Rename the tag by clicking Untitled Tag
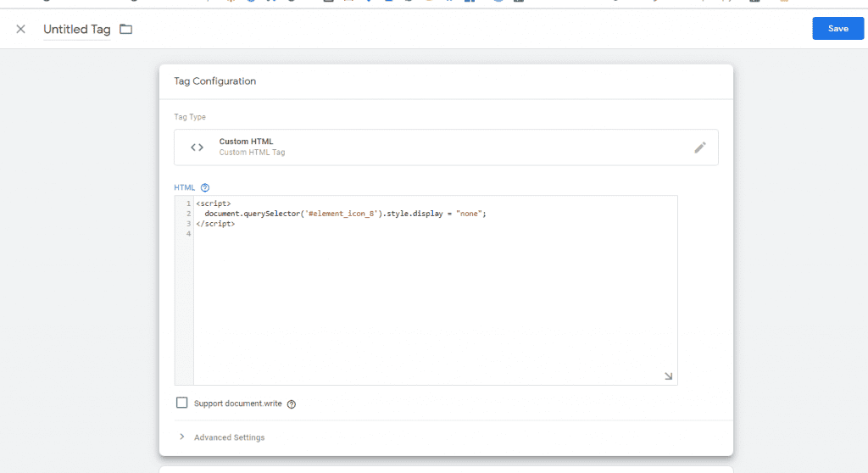The height and width of the screenshot is (473, 868). 76,30
